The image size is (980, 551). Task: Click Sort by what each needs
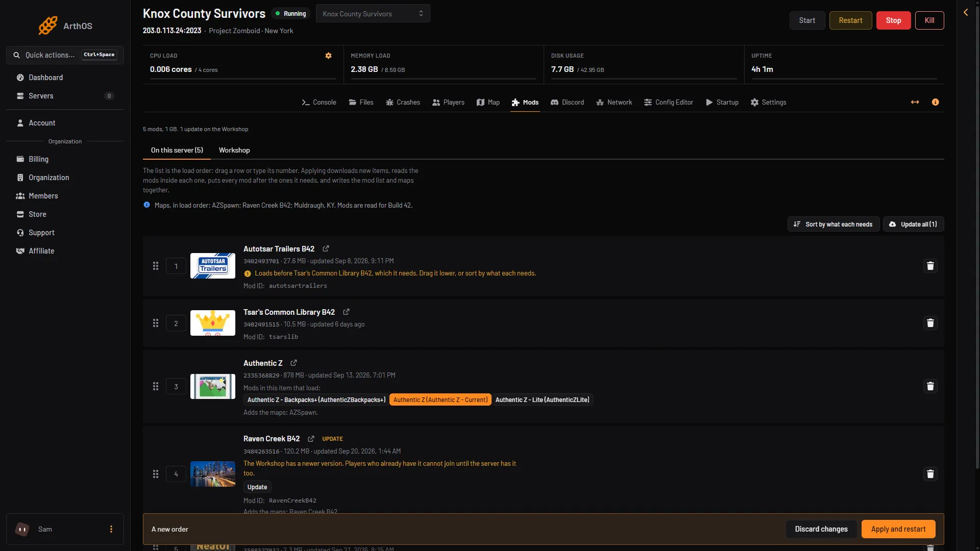pos(833,224)
